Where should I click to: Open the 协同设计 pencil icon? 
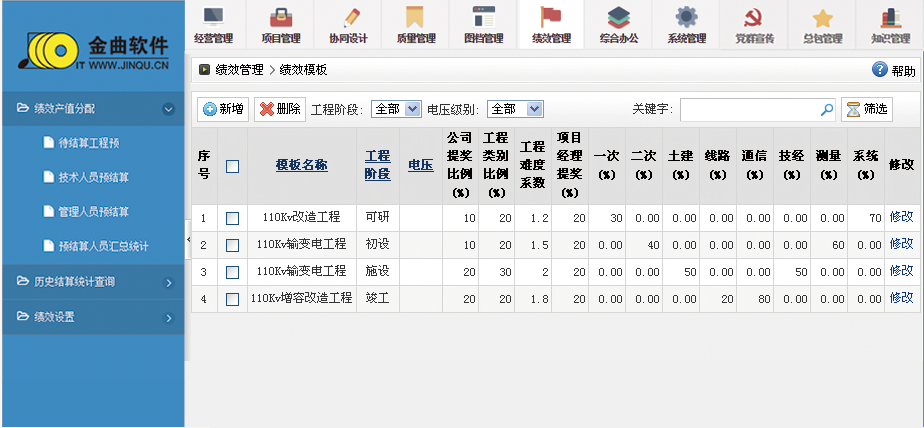(x=349, y=18)
